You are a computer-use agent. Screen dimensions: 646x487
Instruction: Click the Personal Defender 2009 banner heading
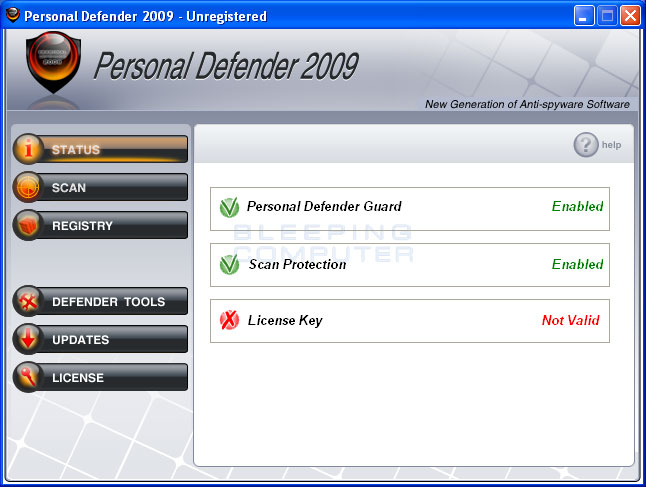point(226,65)
